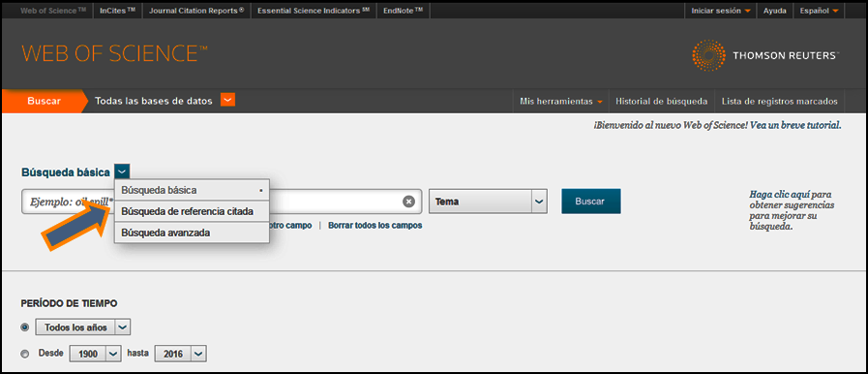Choose Búsqueda avanzada from the menu
Screen dimensions: 868x374
tap(192, 233)
